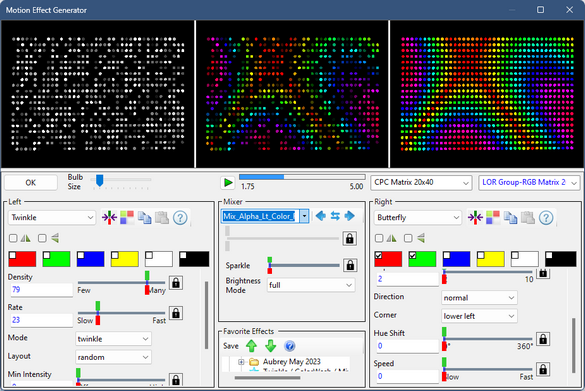Click the OK button
Viewport: 585px width, 391px height.
pyautogui.click(x=31, y=183)
